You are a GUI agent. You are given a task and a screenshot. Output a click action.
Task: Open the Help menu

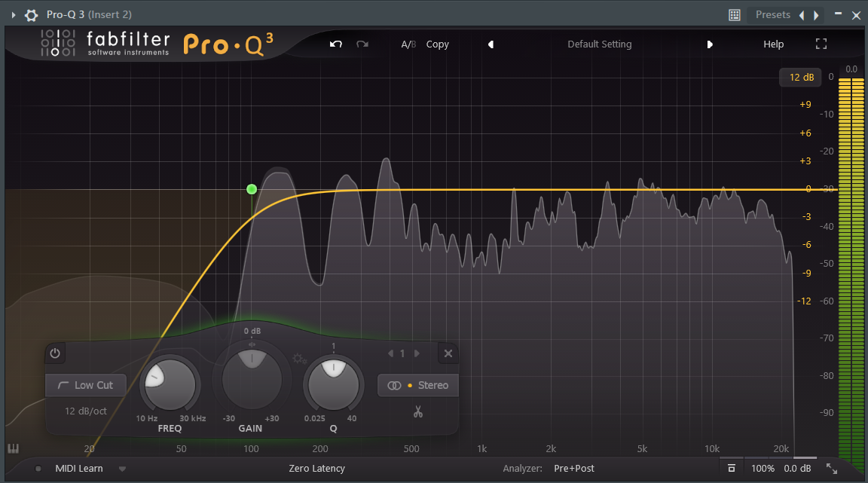773,44
